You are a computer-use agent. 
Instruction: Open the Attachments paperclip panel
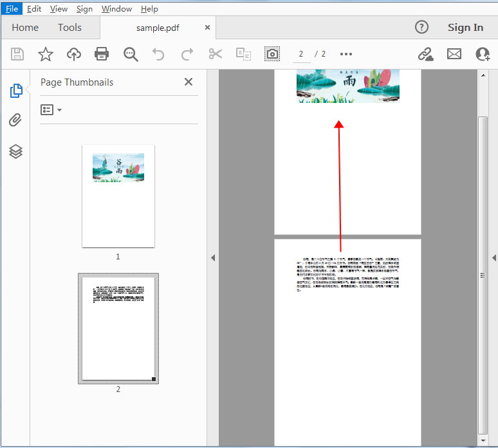(x=15, y=120)
